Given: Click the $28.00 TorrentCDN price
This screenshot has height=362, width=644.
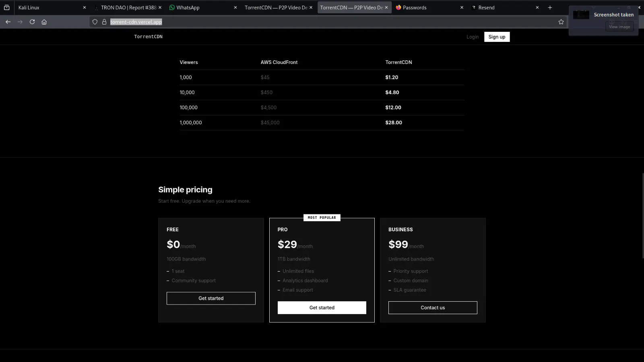Looking at the screenshot, I should 394,123.
